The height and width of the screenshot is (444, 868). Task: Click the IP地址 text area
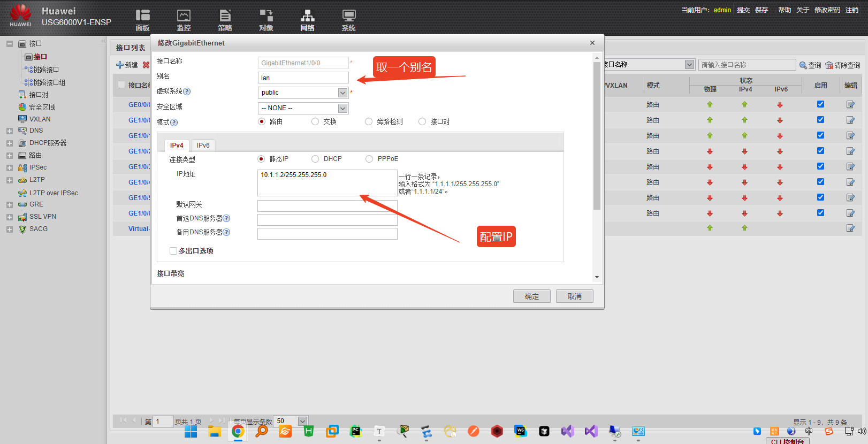click(x=327, y=183)
